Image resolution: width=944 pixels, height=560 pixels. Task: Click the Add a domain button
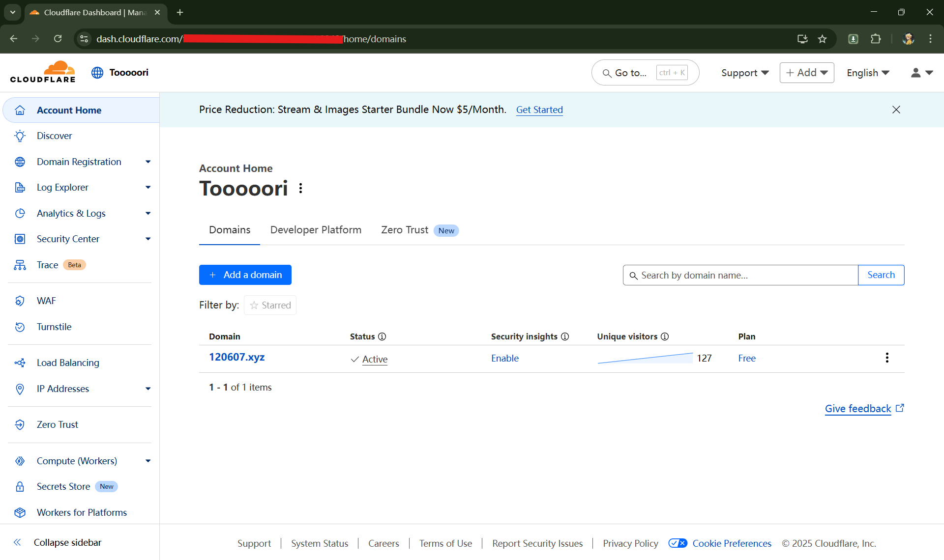[x=245, y=275]
